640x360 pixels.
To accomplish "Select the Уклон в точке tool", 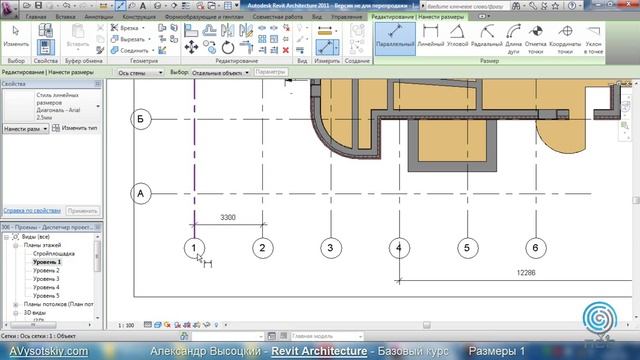I will [593, 39].
